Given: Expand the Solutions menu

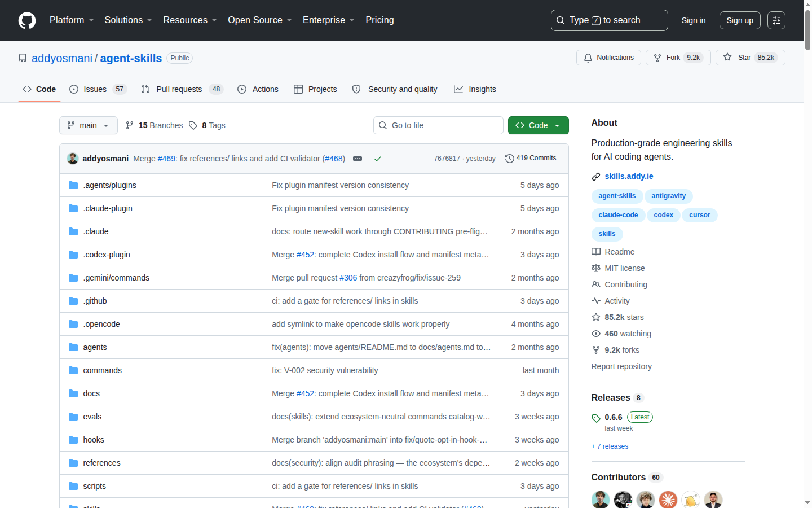Looking at the screenshot, I should 128,20.
